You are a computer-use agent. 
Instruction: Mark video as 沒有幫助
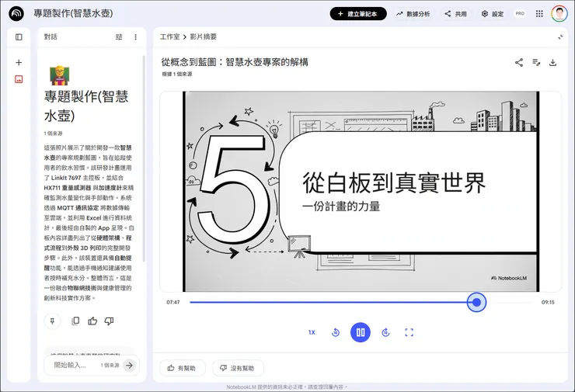[x=238, y=368]
